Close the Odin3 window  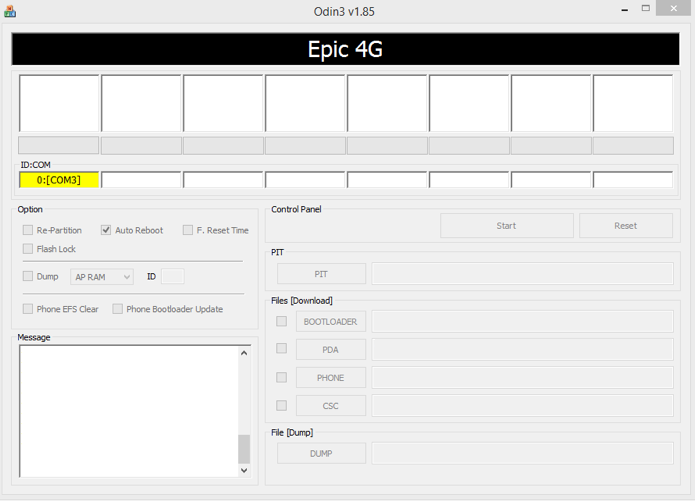tap(674, 8)
